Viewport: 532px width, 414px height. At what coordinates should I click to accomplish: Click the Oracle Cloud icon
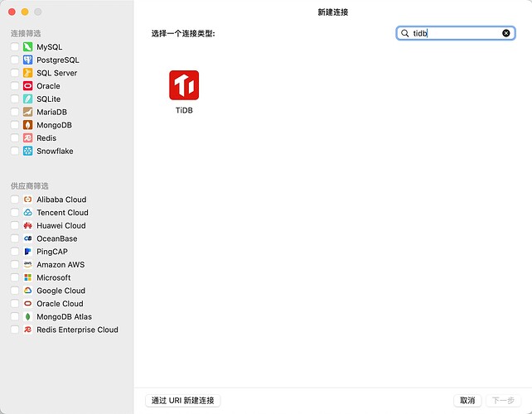point(28,304)
